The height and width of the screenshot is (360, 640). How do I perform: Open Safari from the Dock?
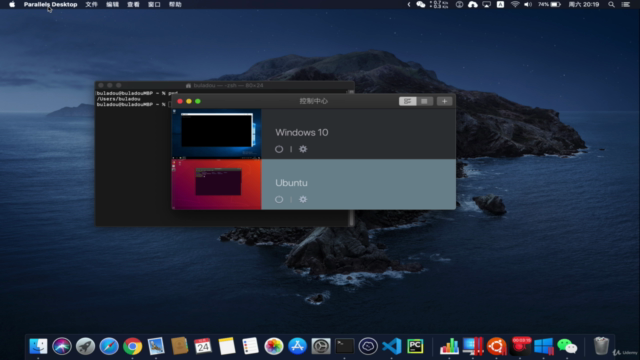click(x=109, y=346)
